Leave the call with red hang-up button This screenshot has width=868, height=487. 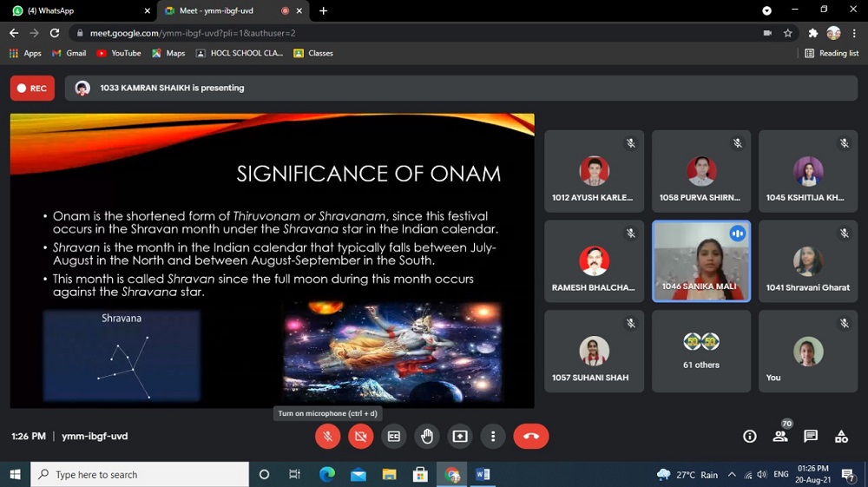click(x=530, y=437)
